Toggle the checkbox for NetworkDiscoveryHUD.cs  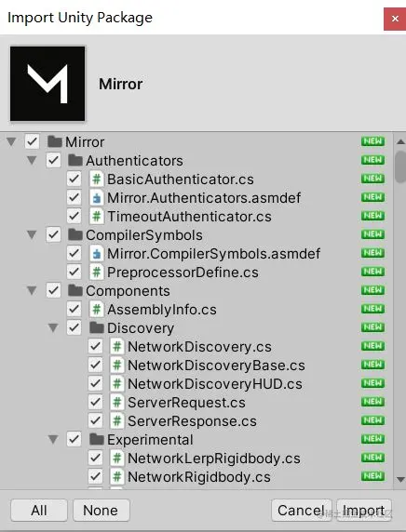[x=95, y=384]
